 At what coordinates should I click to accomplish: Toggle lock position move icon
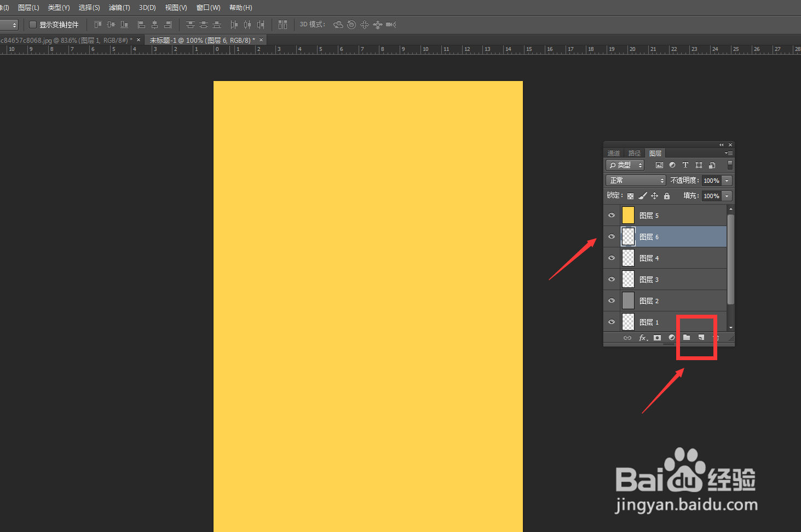point(655,196)
